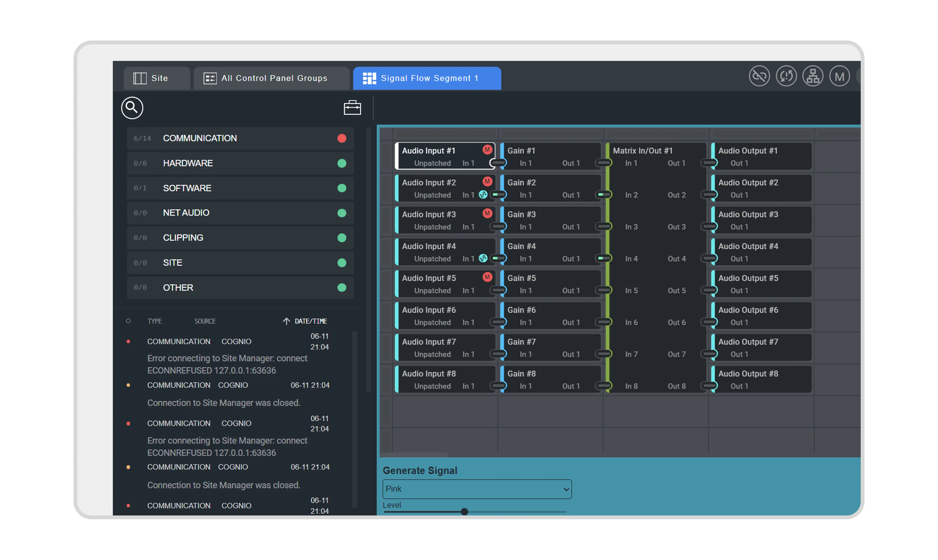
Task: Click Matrix Out 1 connector node
Action: pyautogui.click(x=709, y=163)
